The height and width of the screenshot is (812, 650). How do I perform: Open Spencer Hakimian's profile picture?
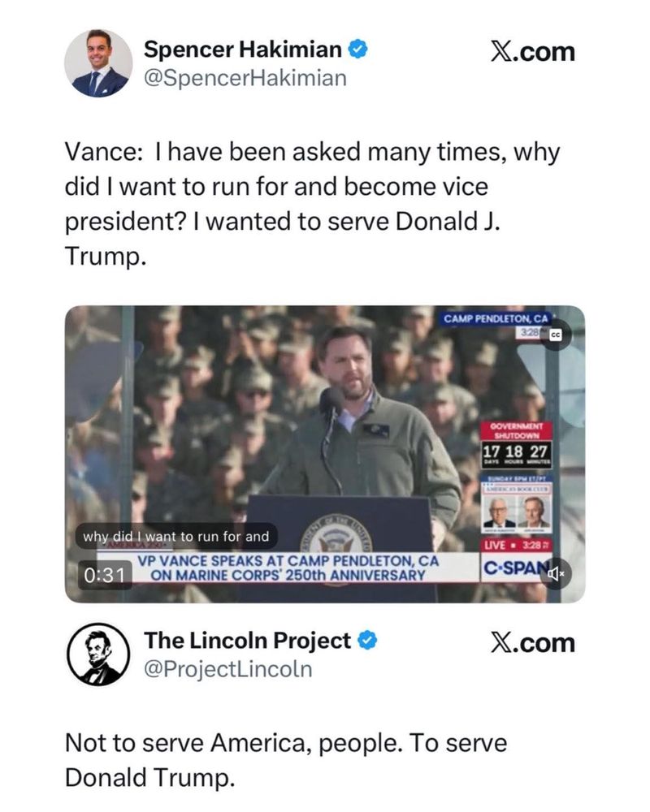(98, 63)
